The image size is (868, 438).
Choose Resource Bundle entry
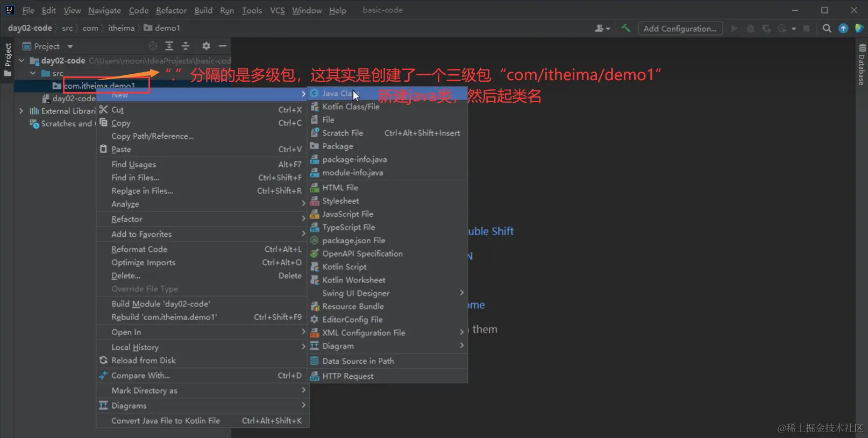point(388,306)
